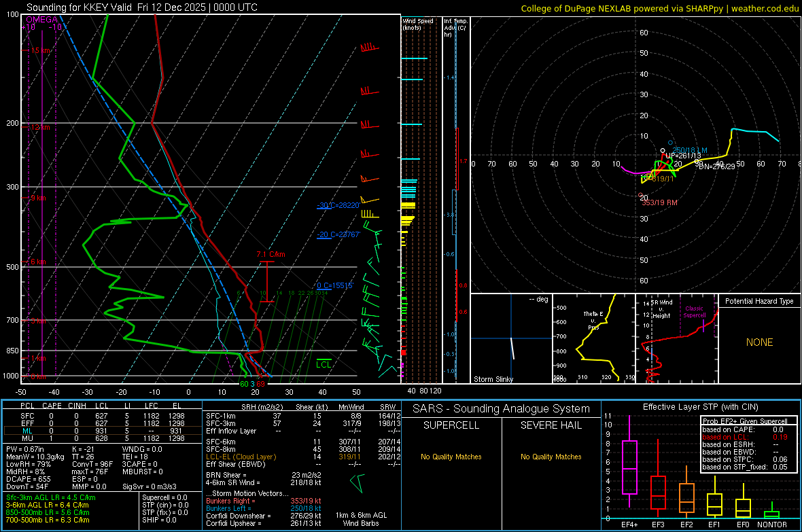Click 'No Quality Matches' under SUPERCELL
Image resolution: width=802 pixels, height=532 pixels.
[x=451, y=457]
